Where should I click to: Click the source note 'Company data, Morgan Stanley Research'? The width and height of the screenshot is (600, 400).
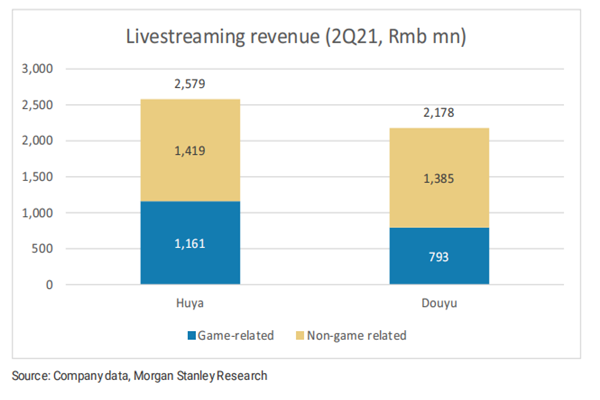point(160,376)
